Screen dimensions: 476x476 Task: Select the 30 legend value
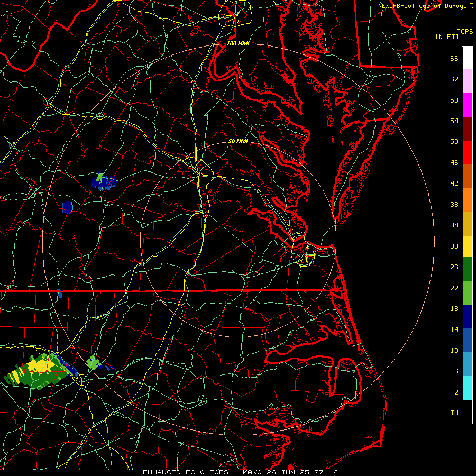(454, 246)
